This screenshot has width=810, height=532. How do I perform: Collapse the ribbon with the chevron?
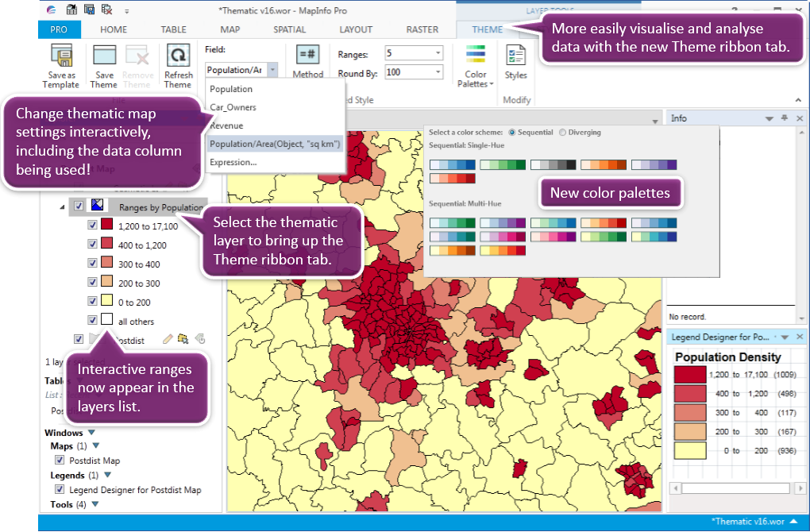pos(798,100)
